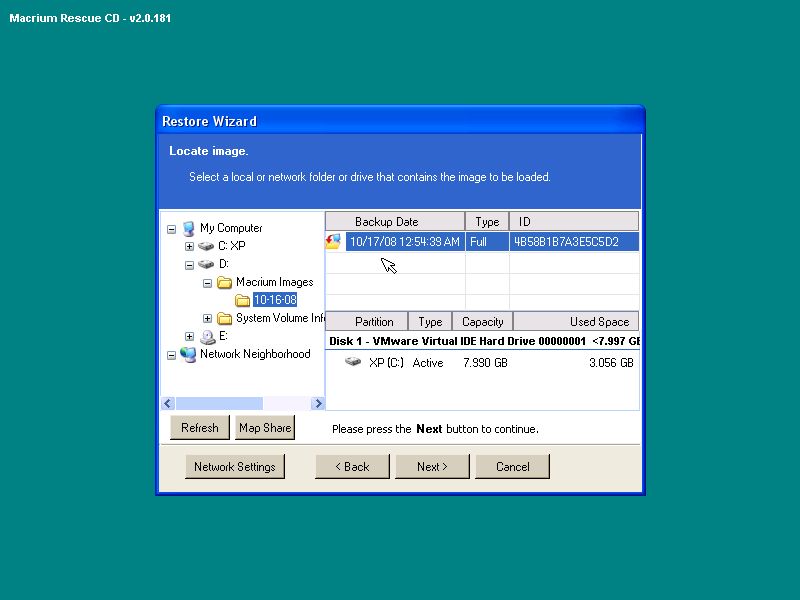Collapse the D: drive node

click(189, 265)
